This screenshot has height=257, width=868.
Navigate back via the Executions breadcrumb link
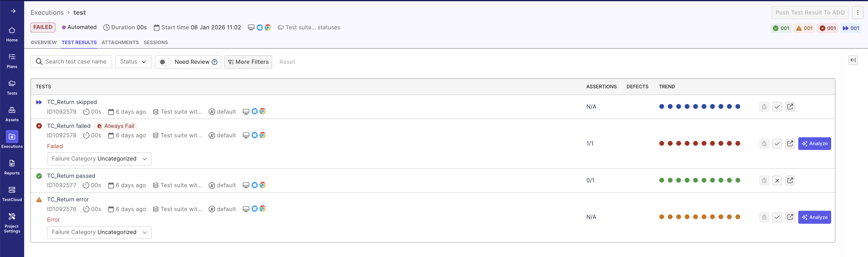point(47,12)
